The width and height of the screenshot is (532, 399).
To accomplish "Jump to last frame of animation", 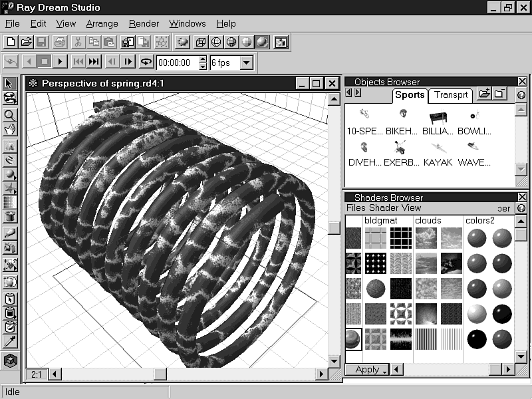I will pos(94,62).
